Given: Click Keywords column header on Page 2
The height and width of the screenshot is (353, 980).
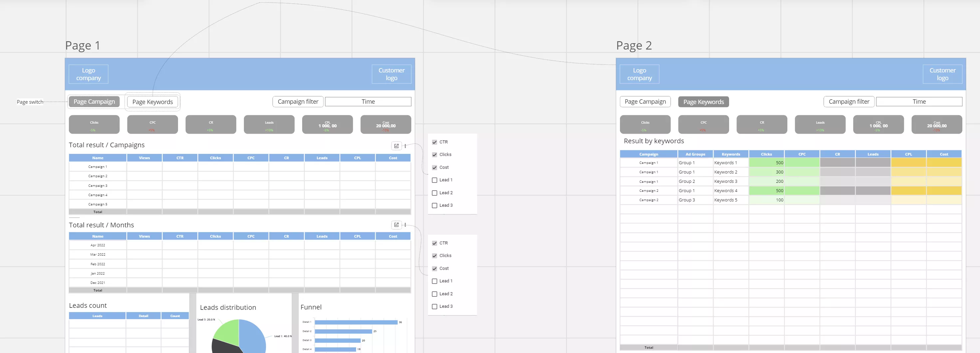Looking at the screenshot, I should pyautogui.click(x=731, y=154).
